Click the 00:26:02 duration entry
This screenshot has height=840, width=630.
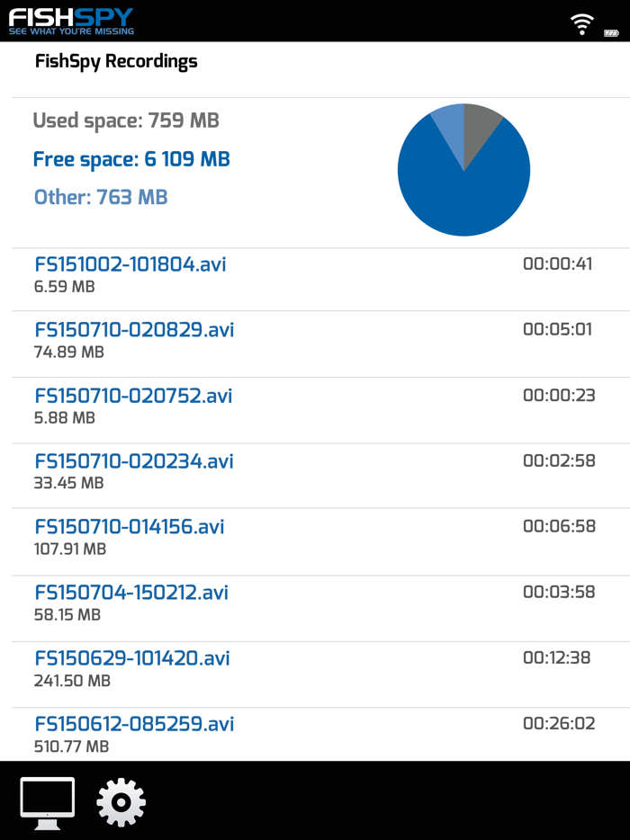tap(559, 724)
